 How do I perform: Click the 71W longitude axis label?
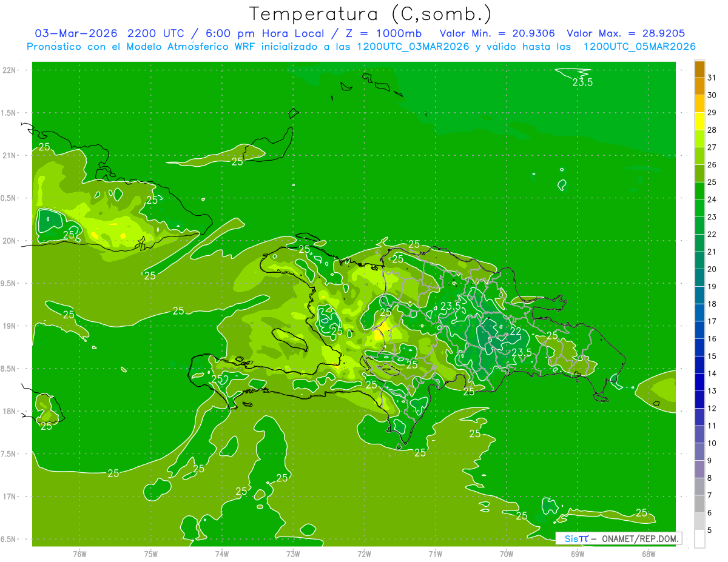click(x=435, y=554)
